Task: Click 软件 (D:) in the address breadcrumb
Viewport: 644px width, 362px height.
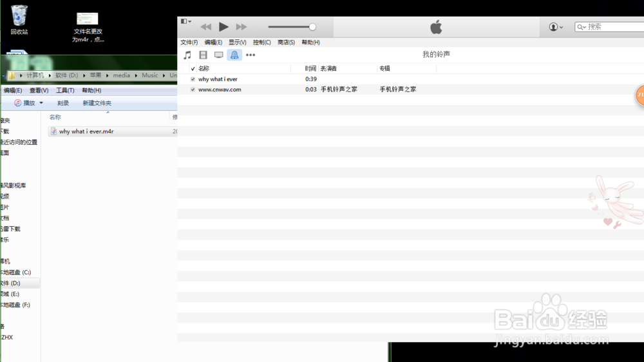Action: pyautogui.click(x=66, y=75)
